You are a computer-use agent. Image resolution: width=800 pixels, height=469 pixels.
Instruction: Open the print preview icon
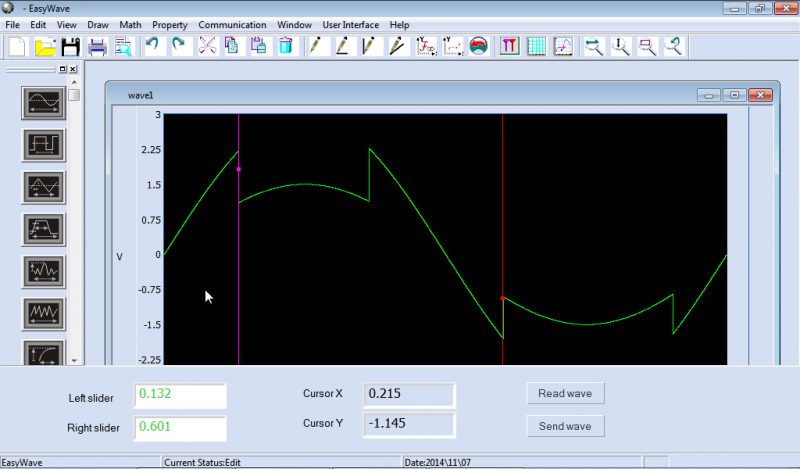[x=124, y=46]
